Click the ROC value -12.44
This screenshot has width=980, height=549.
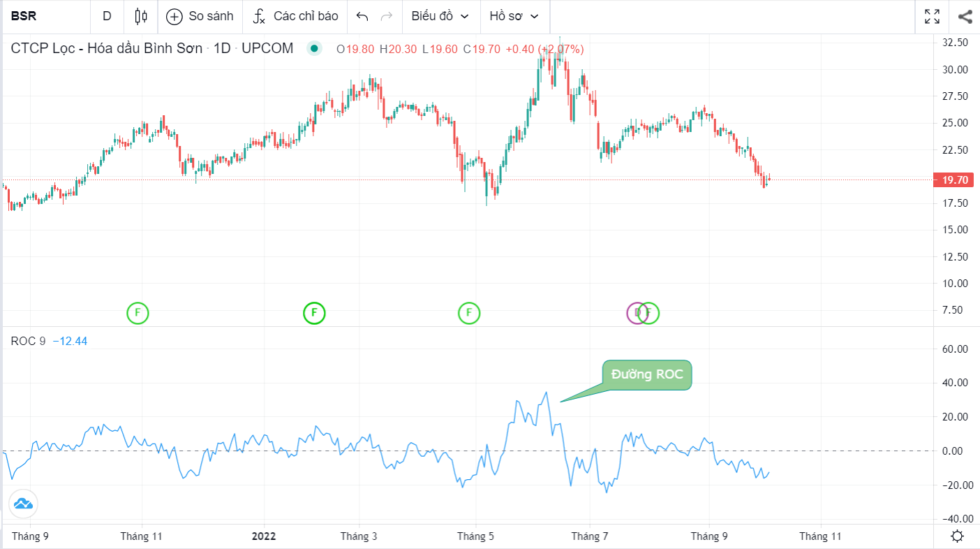click(x=70, y=341)
